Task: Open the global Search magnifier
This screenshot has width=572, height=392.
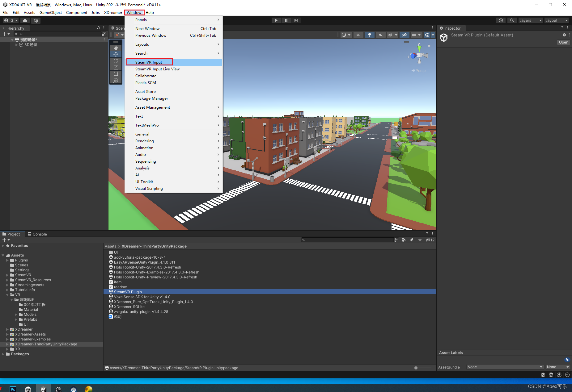Action: [512, 20]
